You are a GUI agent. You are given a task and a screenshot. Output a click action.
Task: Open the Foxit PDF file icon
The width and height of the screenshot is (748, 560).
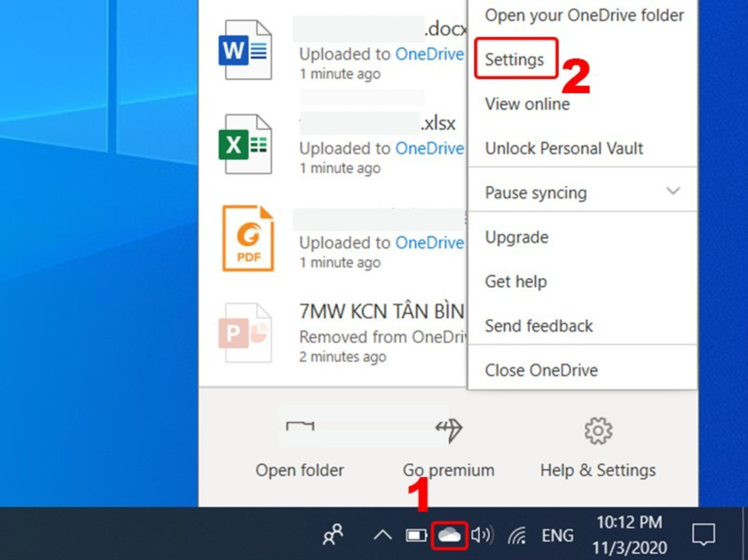point(248,238)
